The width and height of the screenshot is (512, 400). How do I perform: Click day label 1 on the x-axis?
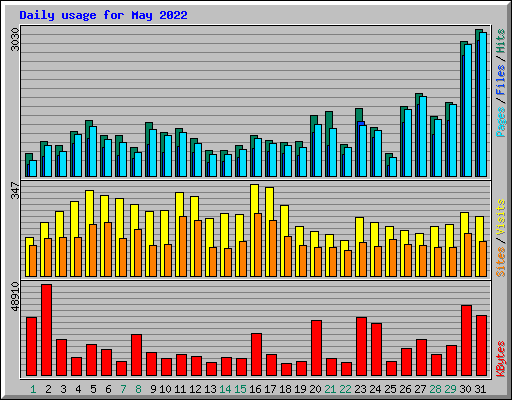(33, 389)
